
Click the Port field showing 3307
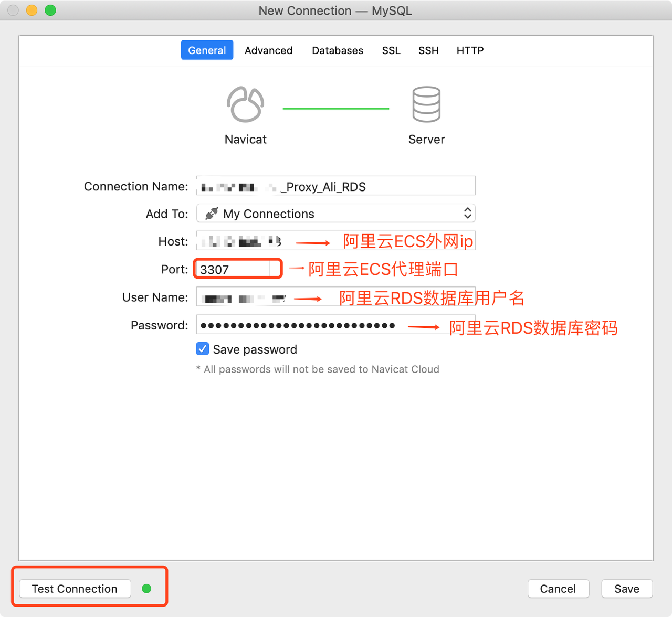(x=237, y=269)
